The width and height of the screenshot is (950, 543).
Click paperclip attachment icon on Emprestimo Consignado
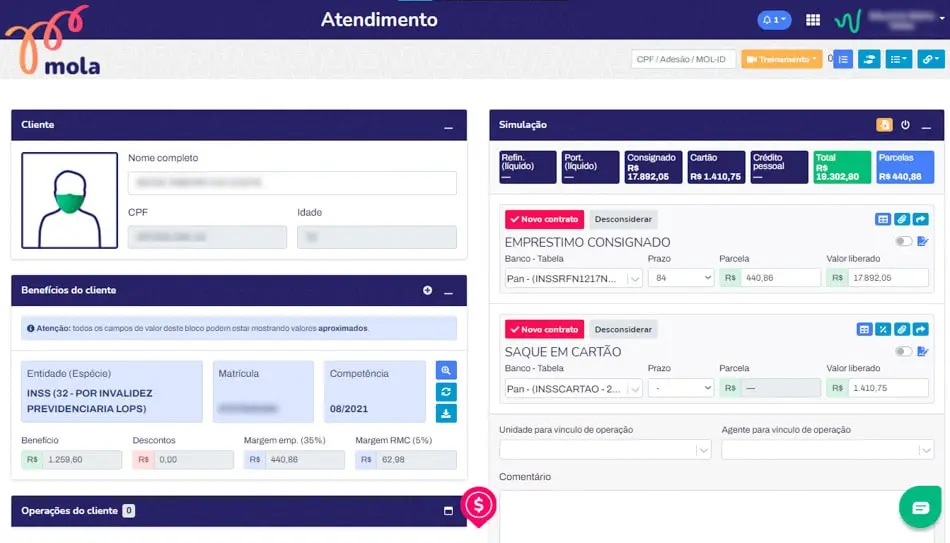click(902, 219)
